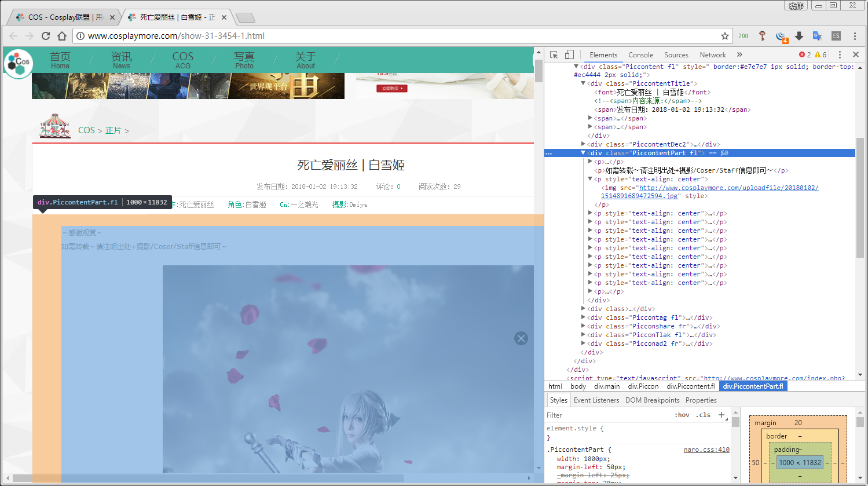Switch to the Network tab
The width and height of the screenshot is (868, 486).
pyautogui.click(x=713, y=55)
